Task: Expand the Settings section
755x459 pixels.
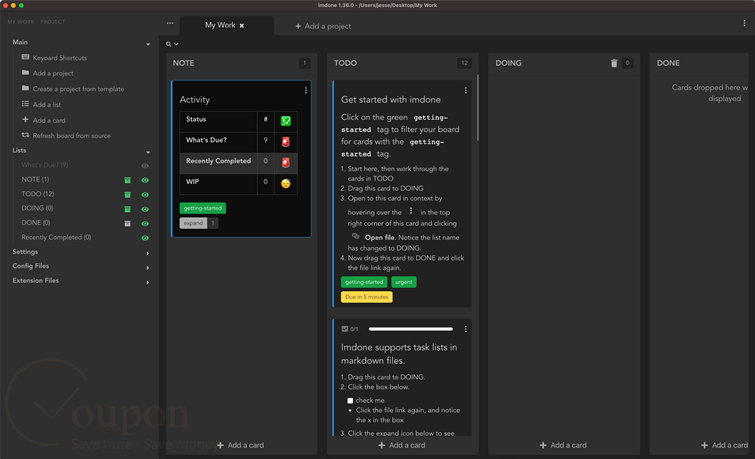Action: (x=148, y=253)
